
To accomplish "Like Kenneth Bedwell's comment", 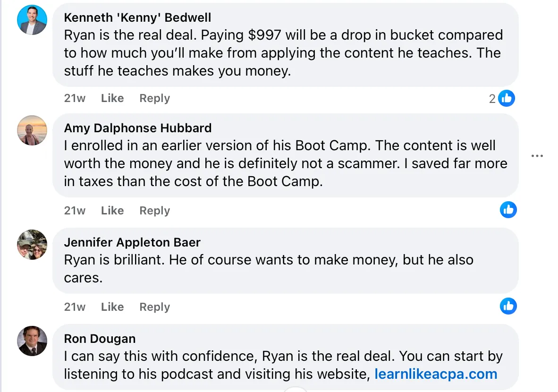I will 112,98.
